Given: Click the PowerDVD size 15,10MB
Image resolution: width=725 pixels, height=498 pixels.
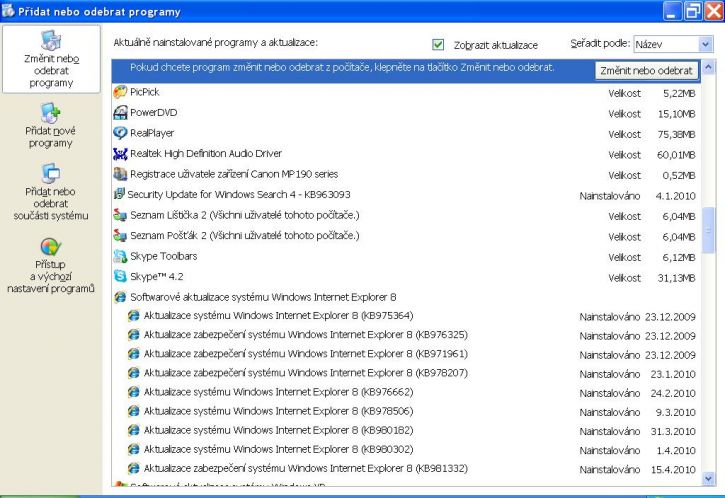Looking at the screenshot, I should coord(676,114).
